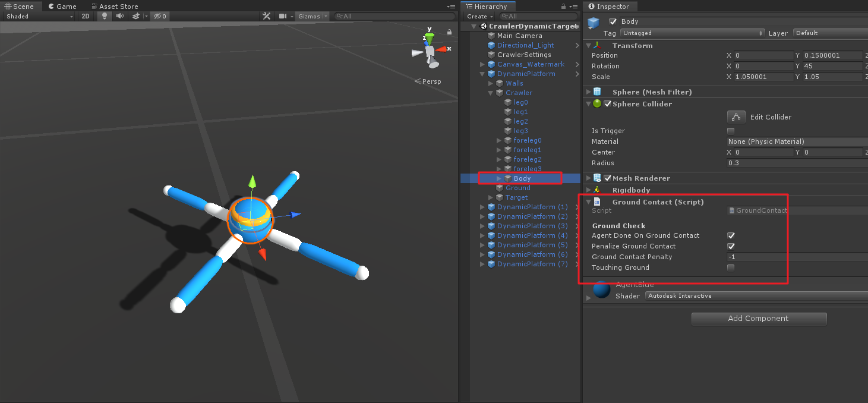Open the component editor tools wrench icon

coord(267,16)
